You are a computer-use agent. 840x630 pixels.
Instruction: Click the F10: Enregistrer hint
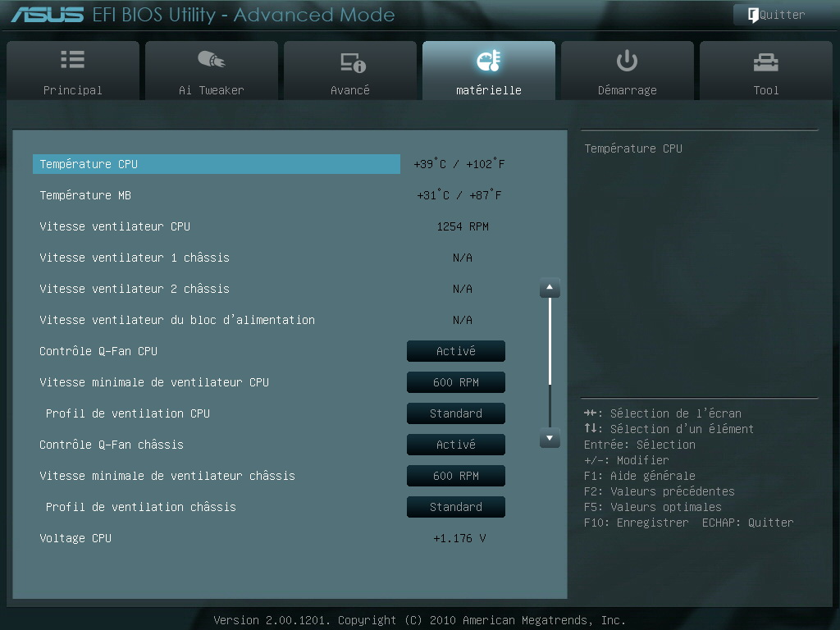coord(637,523)
